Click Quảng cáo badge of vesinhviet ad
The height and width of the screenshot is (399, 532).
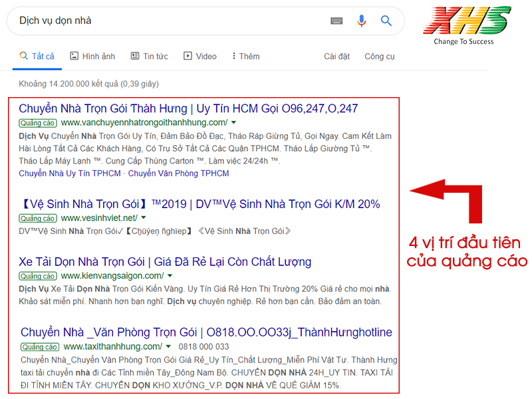pyautogui.click(x=38, y=219)
